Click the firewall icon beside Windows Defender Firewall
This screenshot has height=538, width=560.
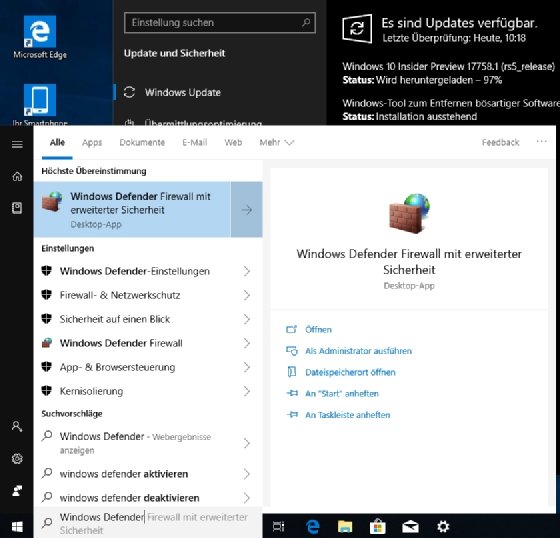(47, 343)
